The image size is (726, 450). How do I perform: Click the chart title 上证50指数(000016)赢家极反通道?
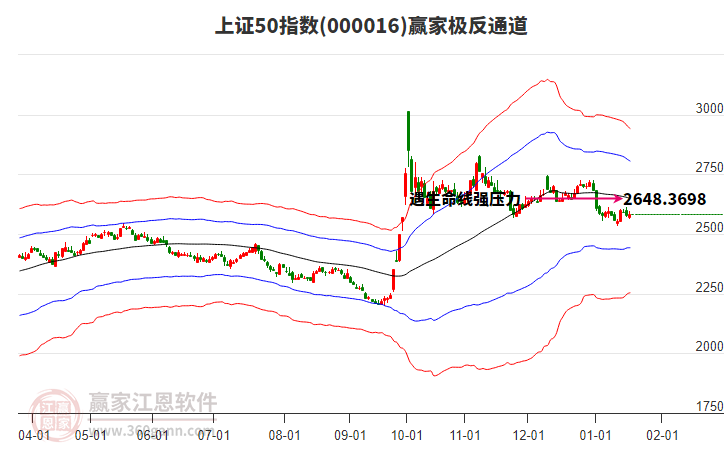tap(371, 25)
